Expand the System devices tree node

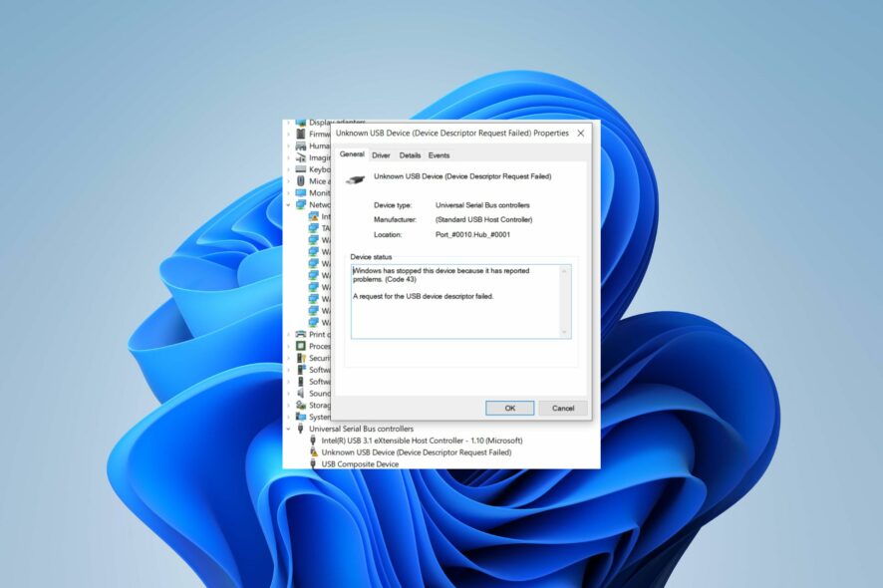pos(288,417)
